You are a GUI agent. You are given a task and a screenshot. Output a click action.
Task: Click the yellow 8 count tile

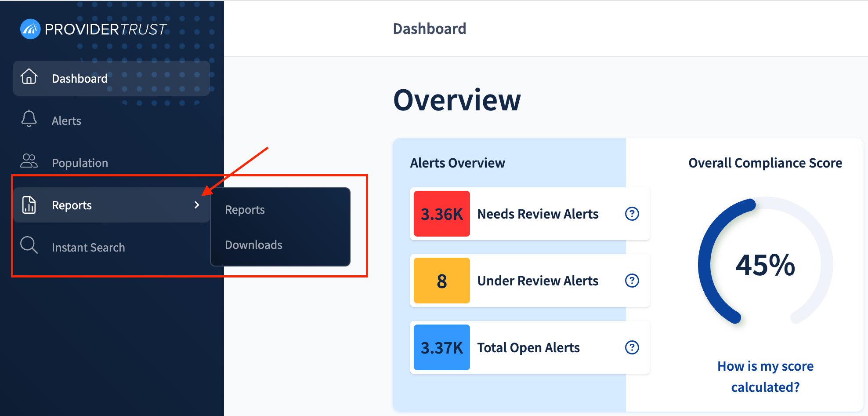tap(442, 281)
